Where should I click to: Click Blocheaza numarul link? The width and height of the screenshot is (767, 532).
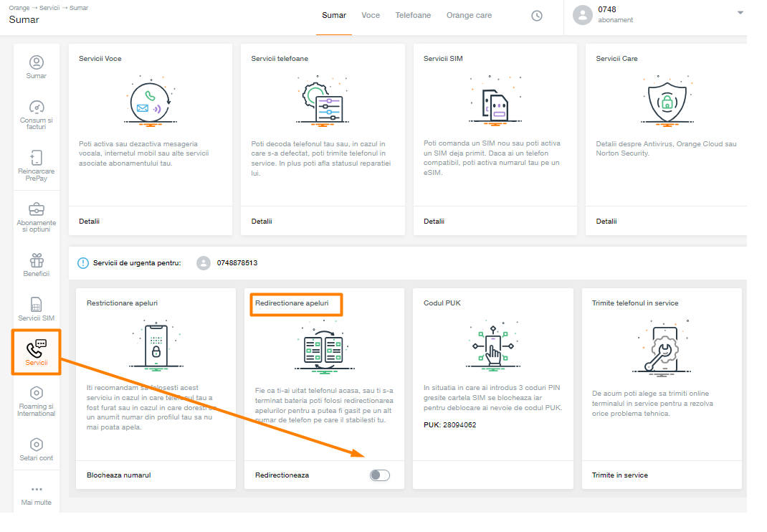pyautogui.click(x=118, y=475)
